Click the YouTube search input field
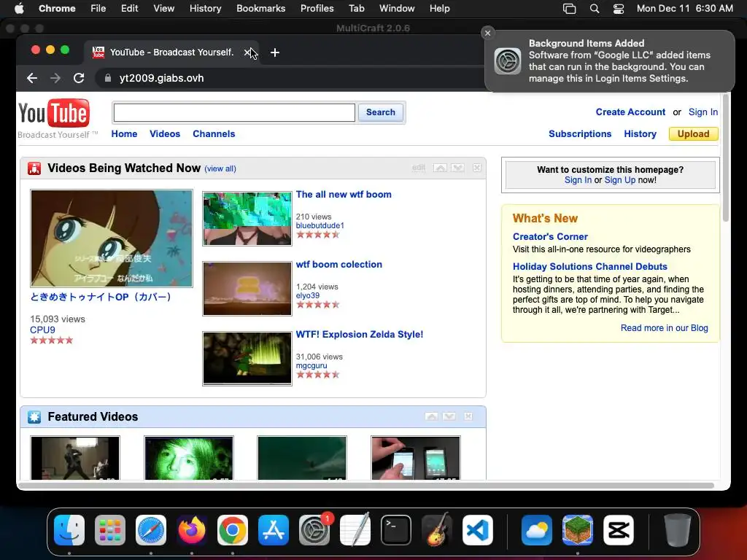 234,113
